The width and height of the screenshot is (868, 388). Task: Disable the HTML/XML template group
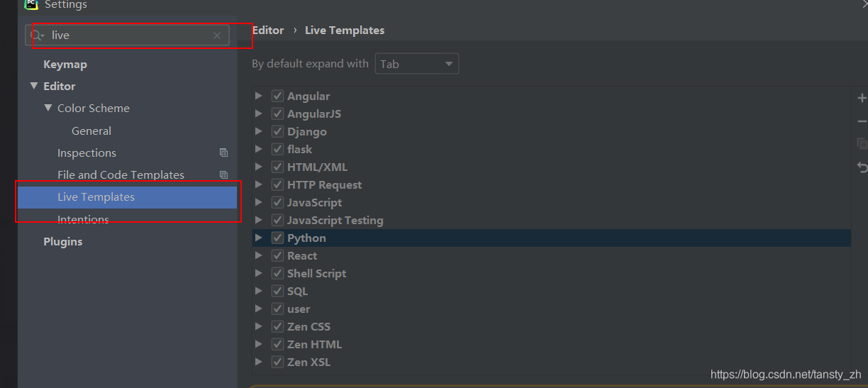point(277,167)
